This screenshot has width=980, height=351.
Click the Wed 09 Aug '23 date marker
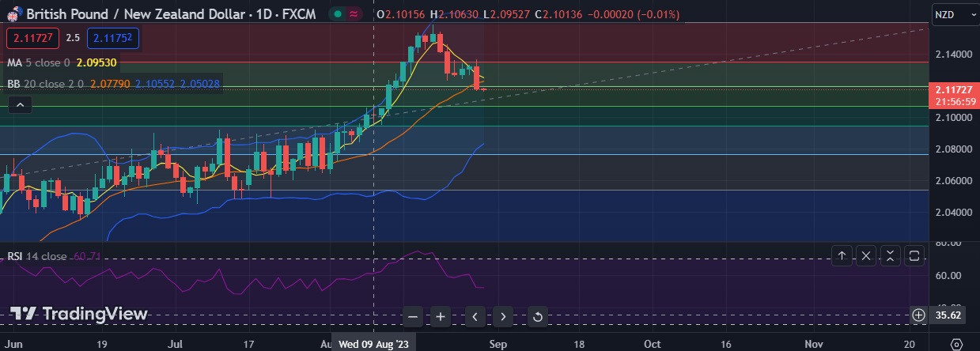[x=374, y=344]
